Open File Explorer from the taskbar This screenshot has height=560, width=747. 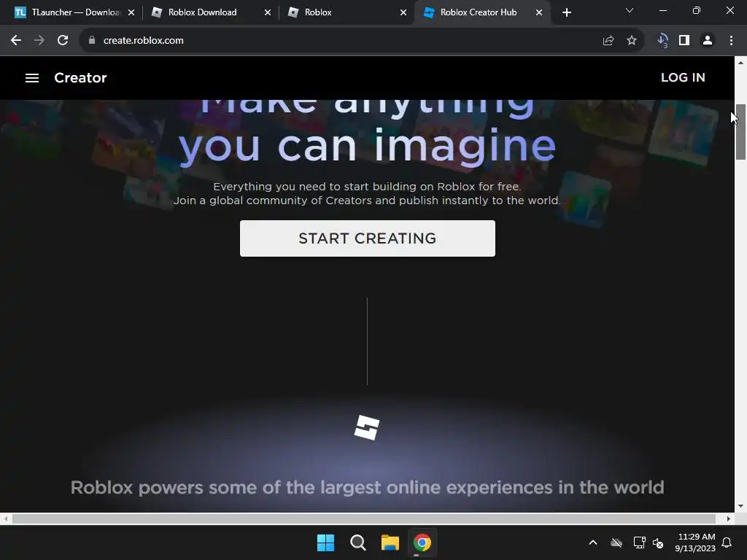pos(390,542)
